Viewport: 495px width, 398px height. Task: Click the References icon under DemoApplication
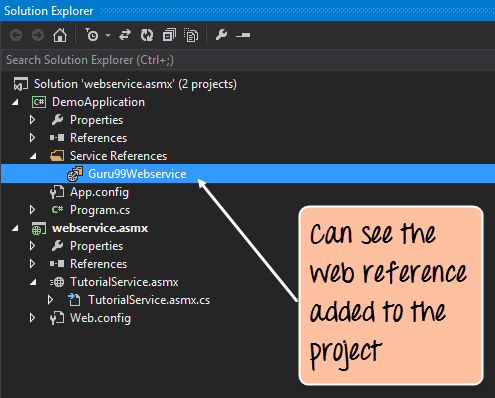pos(57,138)
